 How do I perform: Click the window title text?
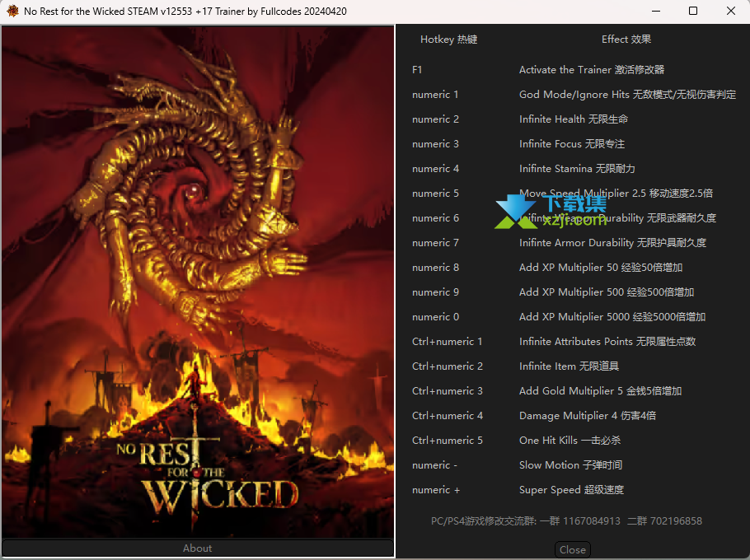click(x=185, y=11)
